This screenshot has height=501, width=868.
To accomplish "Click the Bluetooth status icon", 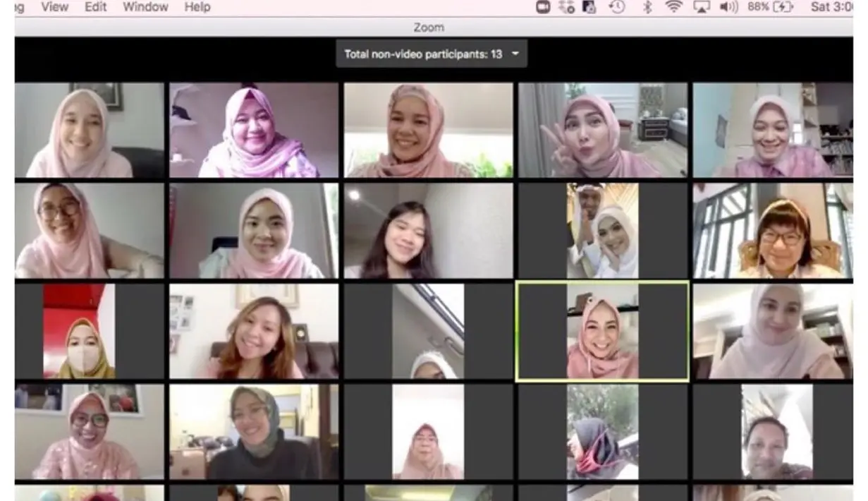I will [x=647, y=7].
